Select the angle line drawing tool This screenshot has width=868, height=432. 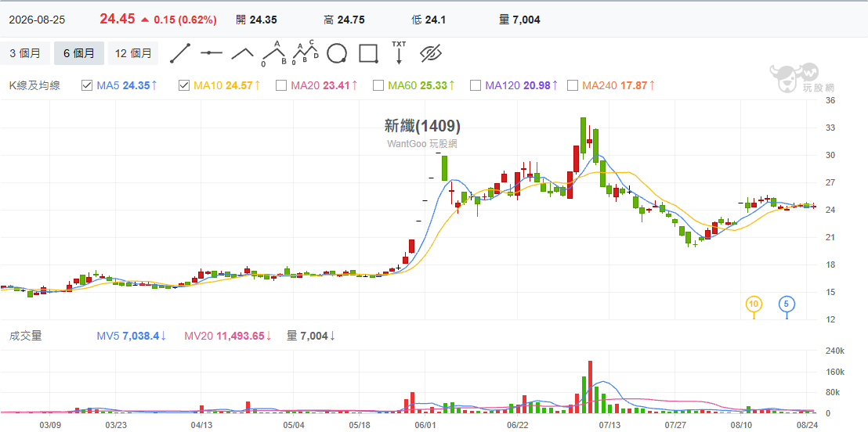(x=242, y=53)
